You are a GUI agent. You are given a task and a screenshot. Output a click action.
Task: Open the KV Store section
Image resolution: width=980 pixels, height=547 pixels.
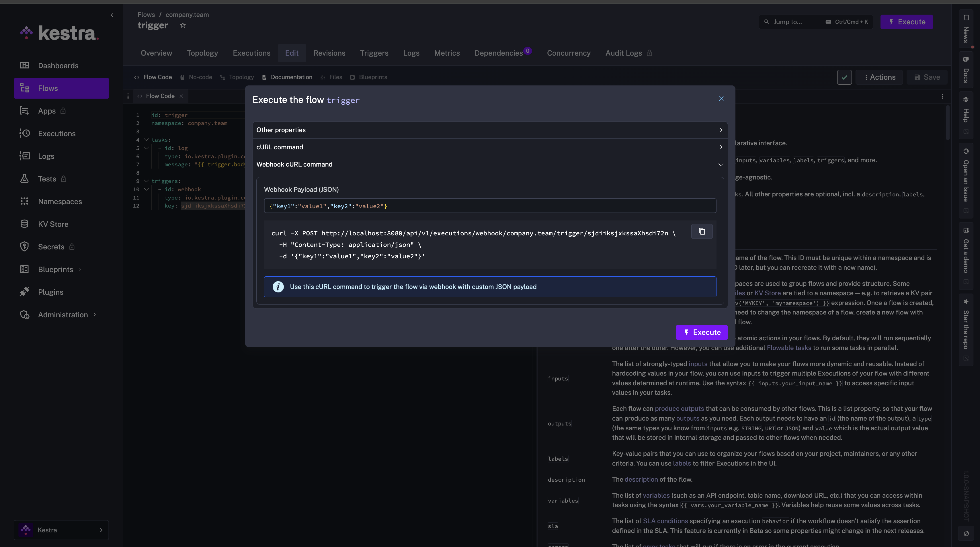coord(53,224)
